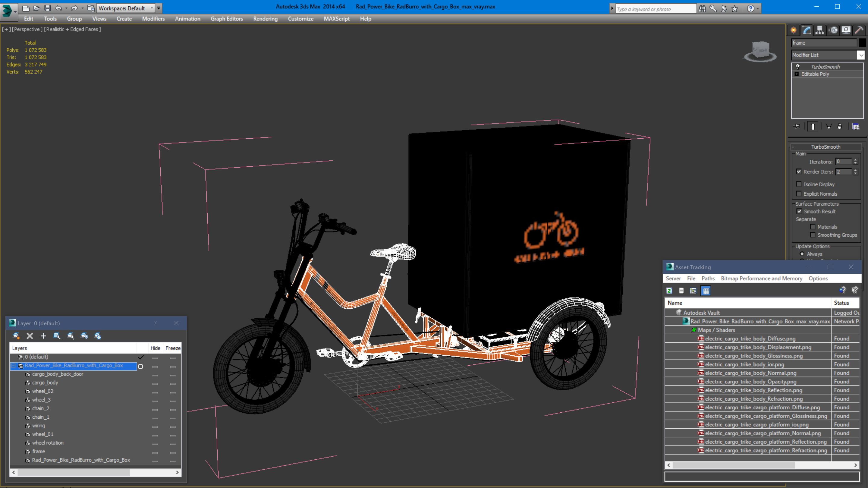Screen dimensions: 868x488
Task: Toggle TurboSmooth lightbulb visibility icon
Action: (x=797, y=66)
